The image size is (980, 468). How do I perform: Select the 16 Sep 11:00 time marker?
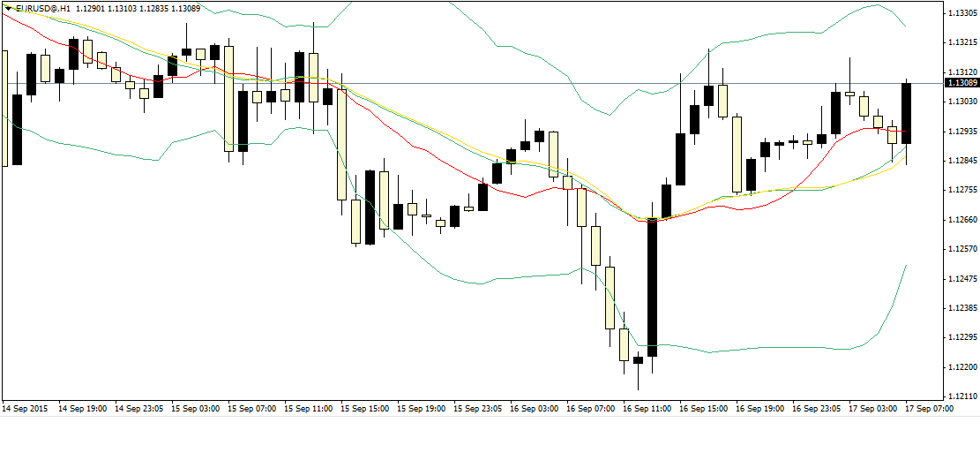click(x=647, y=410)
